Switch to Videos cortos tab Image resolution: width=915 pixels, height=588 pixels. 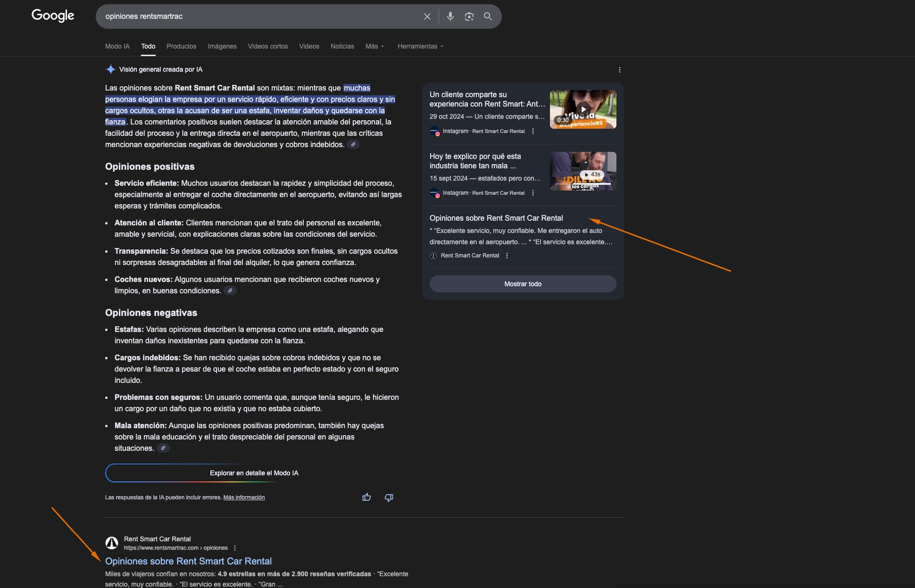pos(268,46)
